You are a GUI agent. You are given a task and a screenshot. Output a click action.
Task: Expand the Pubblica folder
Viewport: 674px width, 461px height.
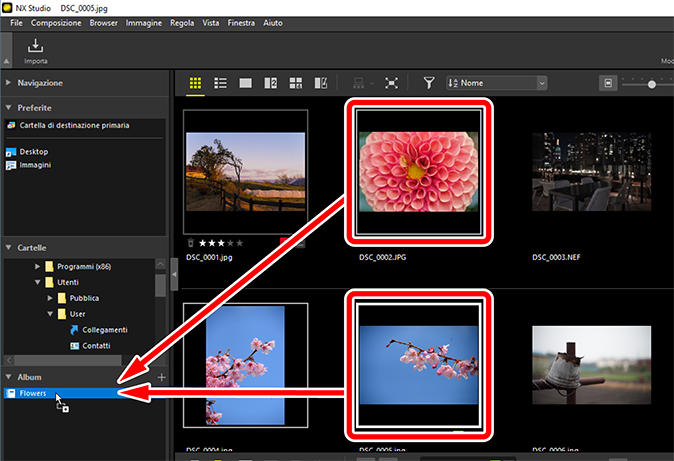[x=50, y=298]
